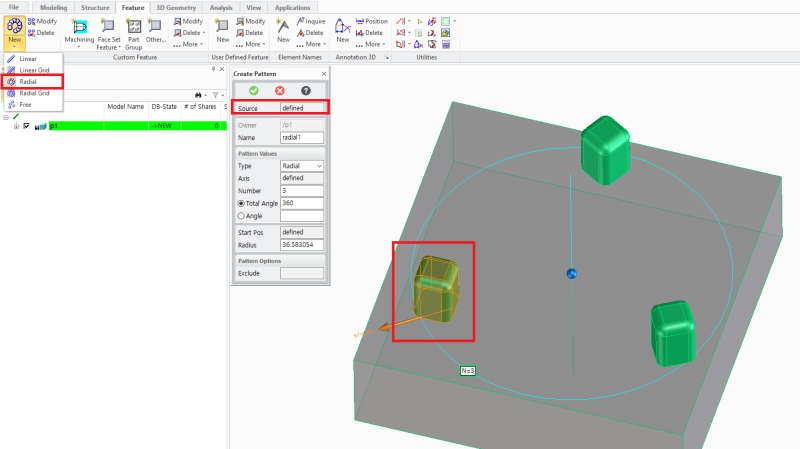Image resolution: width=800 pixels, height=449 pixels.
Task: Click New in Element Names group
Action: click(x=283, y=31)
